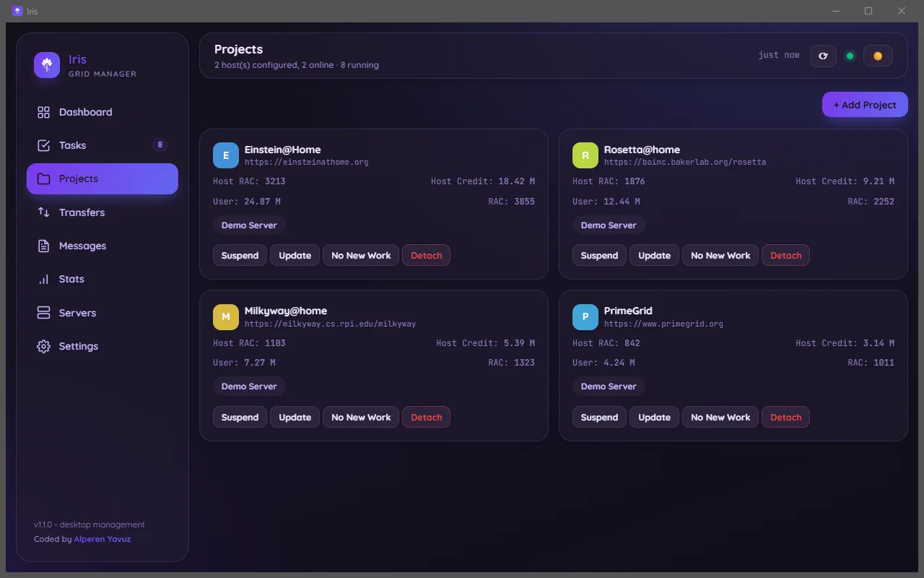Click the Servers stack icon
This screenshot has width=924, height=578.
click(x=44, y=313)
